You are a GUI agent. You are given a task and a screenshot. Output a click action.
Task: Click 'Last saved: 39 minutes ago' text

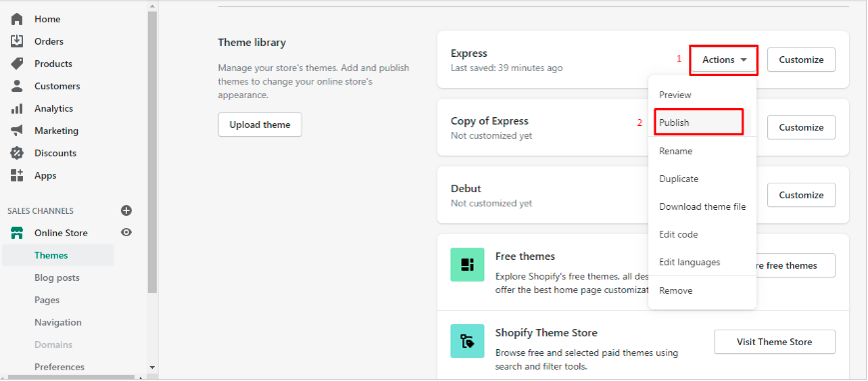point(506,68)
